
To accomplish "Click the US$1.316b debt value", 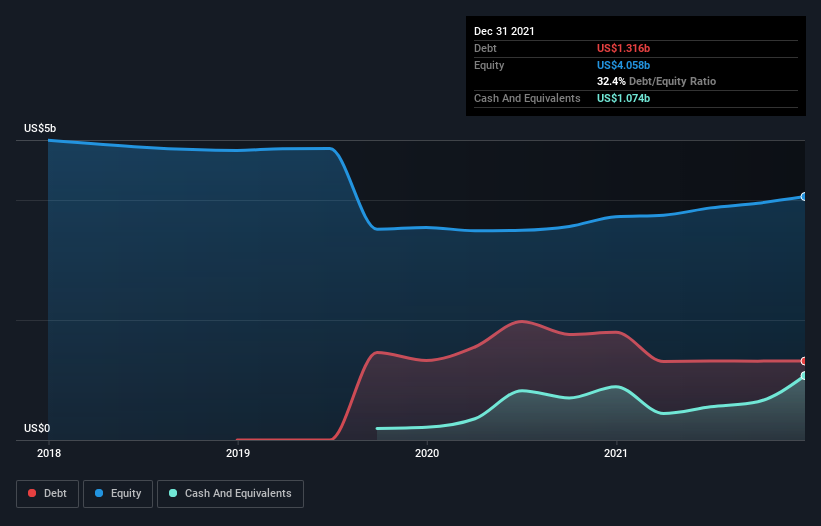I will 623,48.
